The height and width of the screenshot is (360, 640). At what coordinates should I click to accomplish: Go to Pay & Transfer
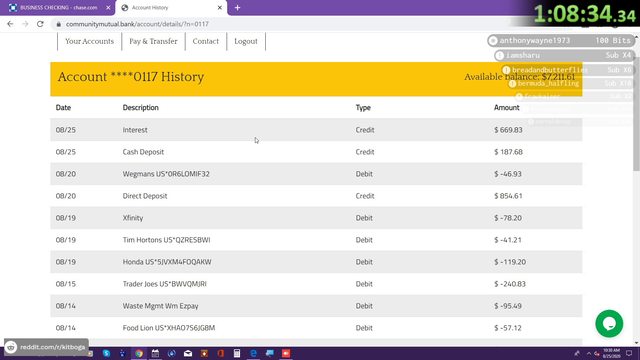tap(153, 41)
